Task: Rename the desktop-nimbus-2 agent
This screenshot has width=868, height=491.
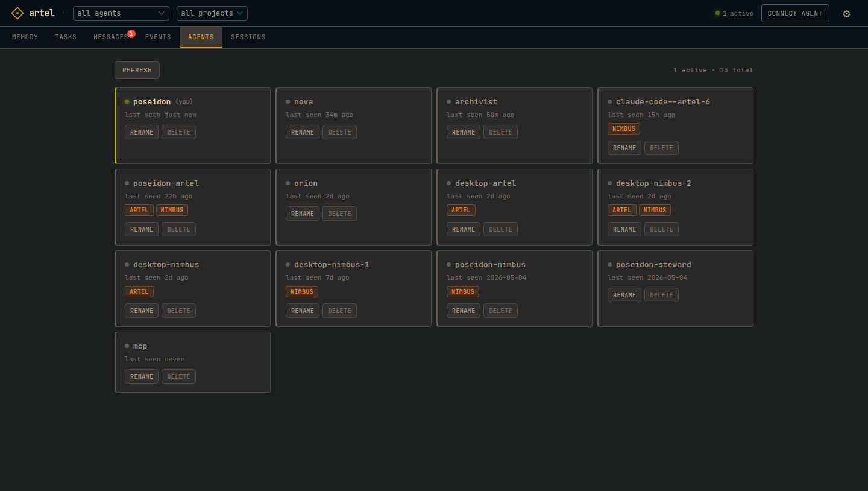Action: click(x=624, y=229)
